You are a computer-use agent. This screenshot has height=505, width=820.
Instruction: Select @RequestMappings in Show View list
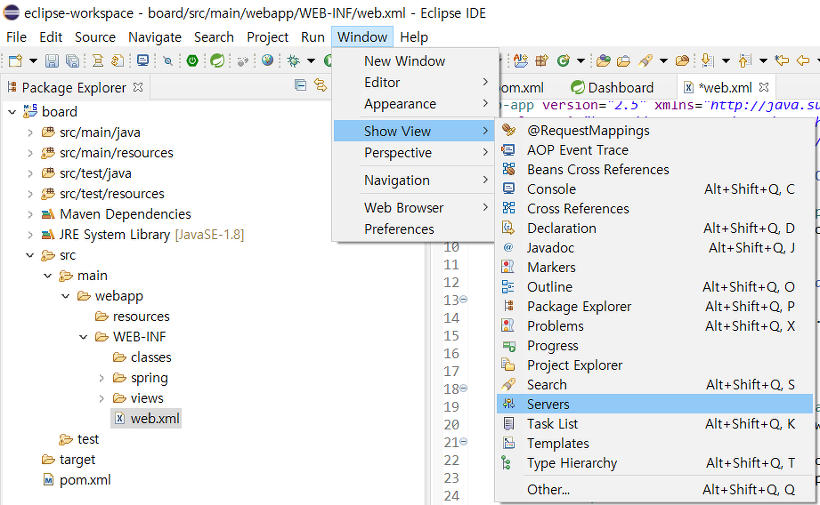(x=655, y=130)
